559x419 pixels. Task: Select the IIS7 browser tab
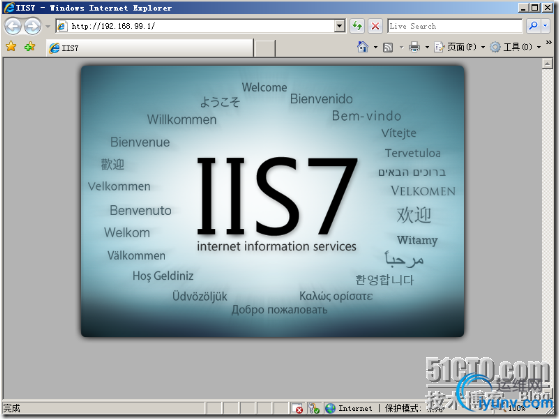coord(150,48)
